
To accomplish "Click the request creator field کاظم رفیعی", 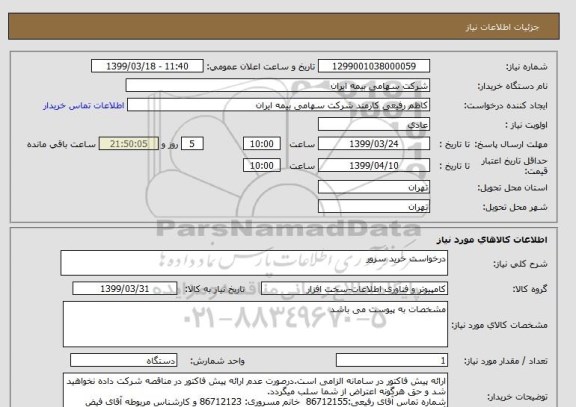I will tap(278, 105).
